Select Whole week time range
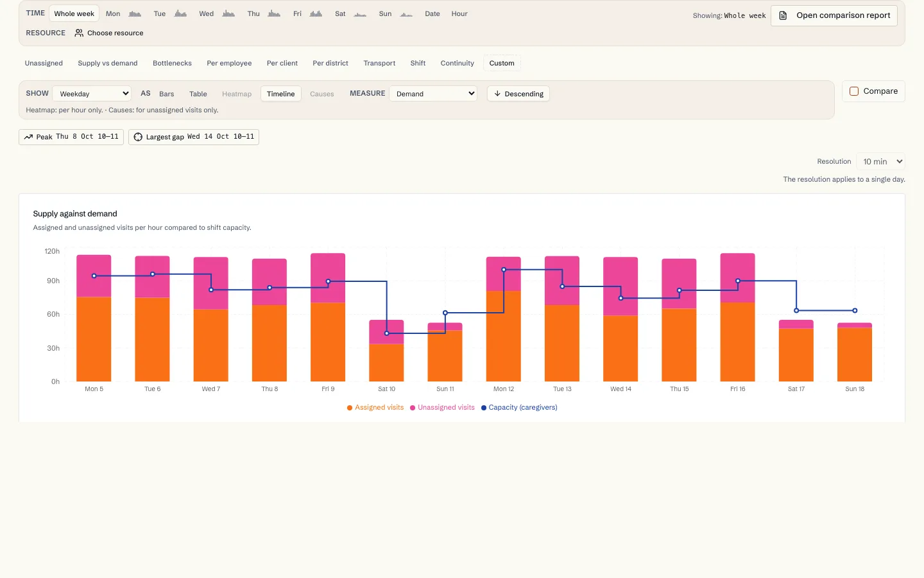Viewport: 924px width, 578px height. [x=74, y=13]
